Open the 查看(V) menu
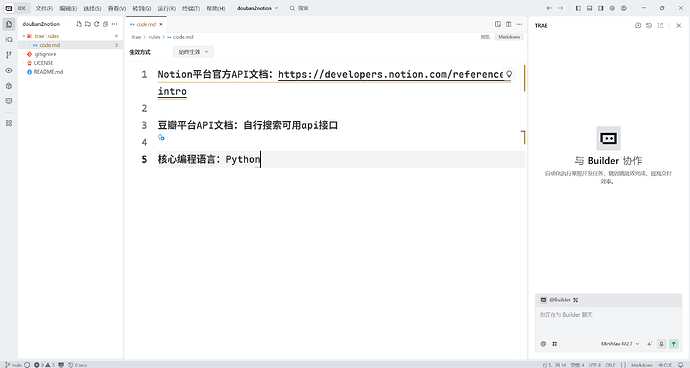Viewport: 690px width, 368px height. click(117, 8)
